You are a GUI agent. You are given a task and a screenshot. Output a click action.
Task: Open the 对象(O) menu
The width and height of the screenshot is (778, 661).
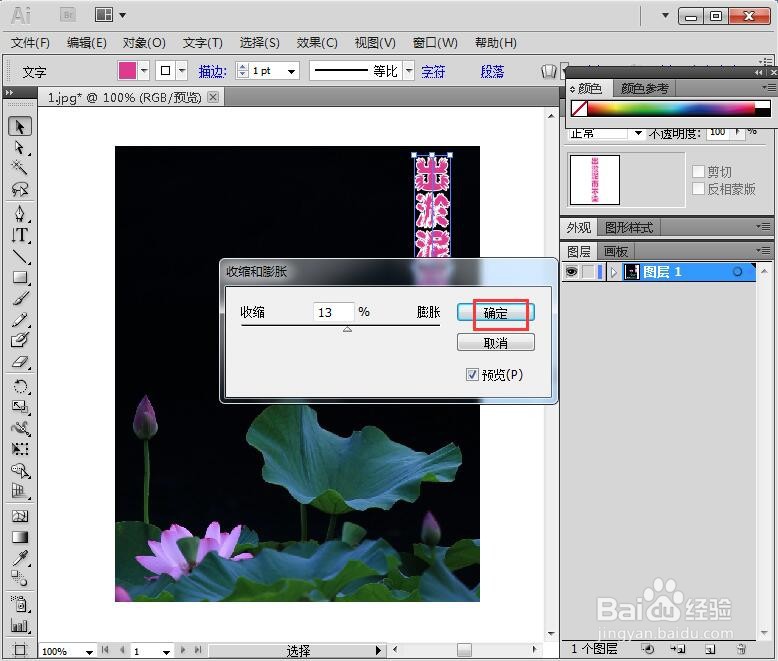(144, 43)
